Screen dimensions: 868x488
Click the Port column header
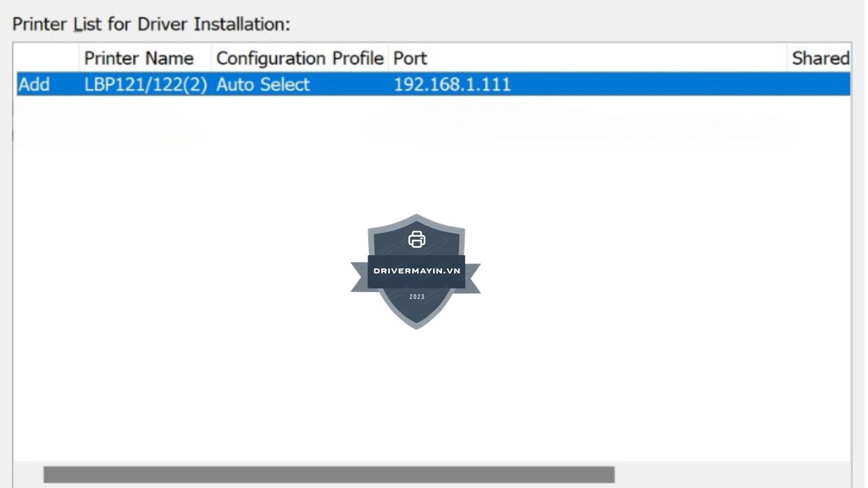click(x=410, y=58)
